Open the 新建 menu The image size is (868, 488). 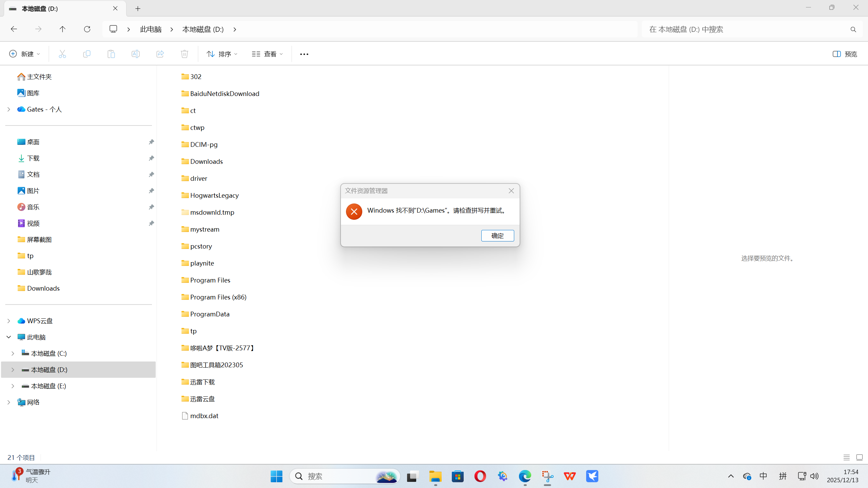point(24,54)
